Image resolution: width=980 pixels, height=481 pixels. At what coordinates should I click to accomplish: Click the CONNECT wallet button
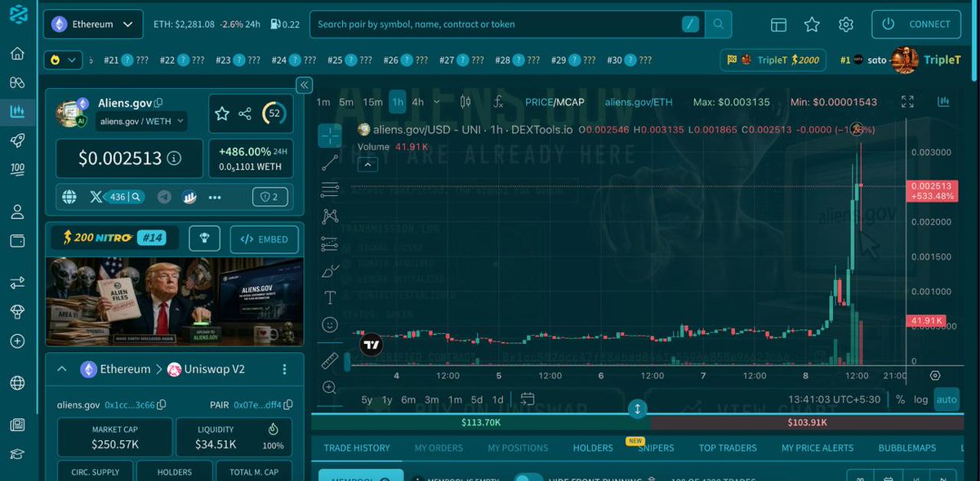[916, 24]
